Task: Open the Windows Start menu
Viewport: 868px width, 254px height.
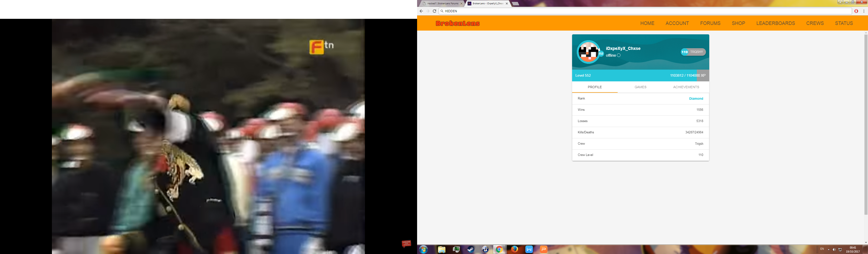Action: pos(423,250)
